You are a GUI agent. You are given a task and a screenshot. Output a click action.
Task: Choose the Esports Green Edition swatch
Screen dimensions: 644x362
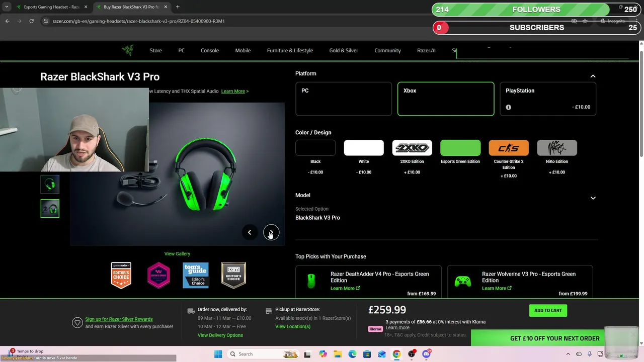coord(460,148)
